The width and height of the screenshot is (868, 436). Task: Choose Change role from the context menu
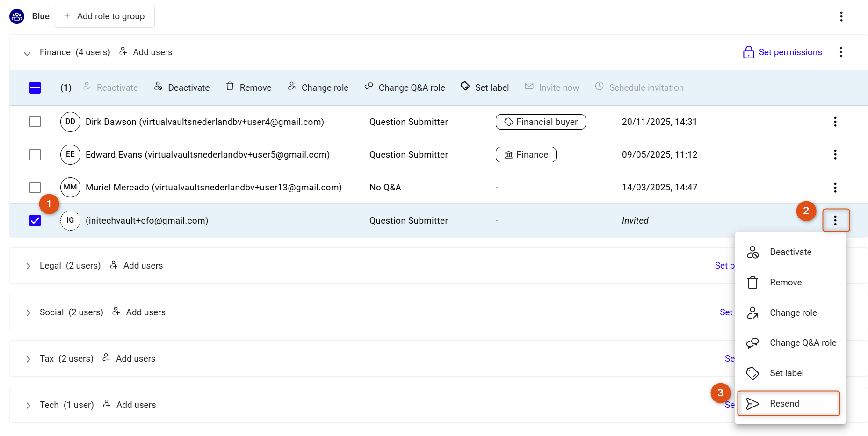tap(790, 313)
